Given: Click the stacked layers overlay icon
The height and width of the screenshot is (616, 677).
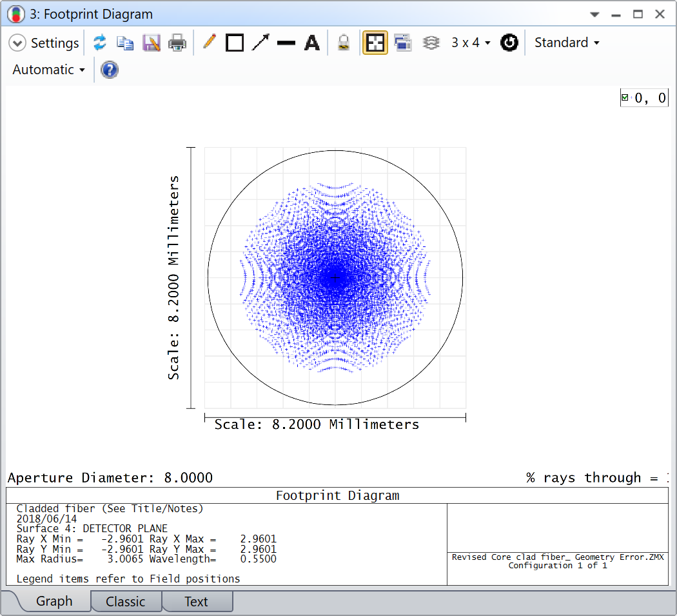Looking at the screenshot, I should (x=431, y=43).
